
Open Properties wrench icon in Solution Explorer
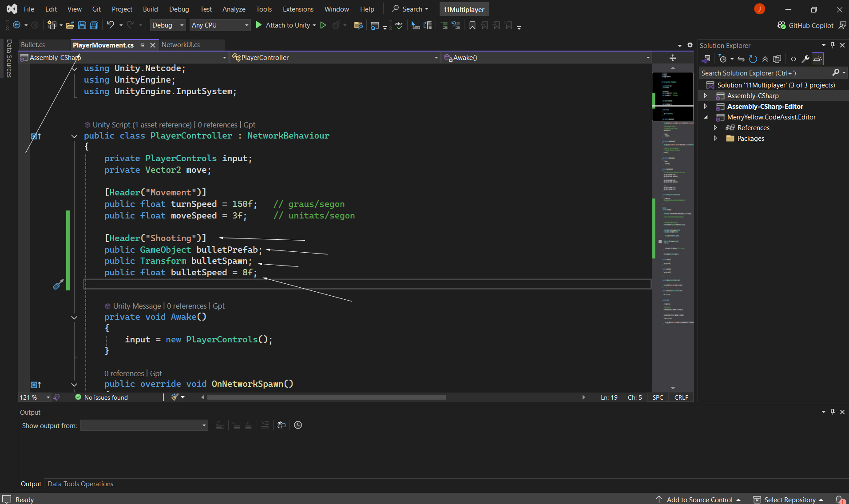[x=805, y=59]
